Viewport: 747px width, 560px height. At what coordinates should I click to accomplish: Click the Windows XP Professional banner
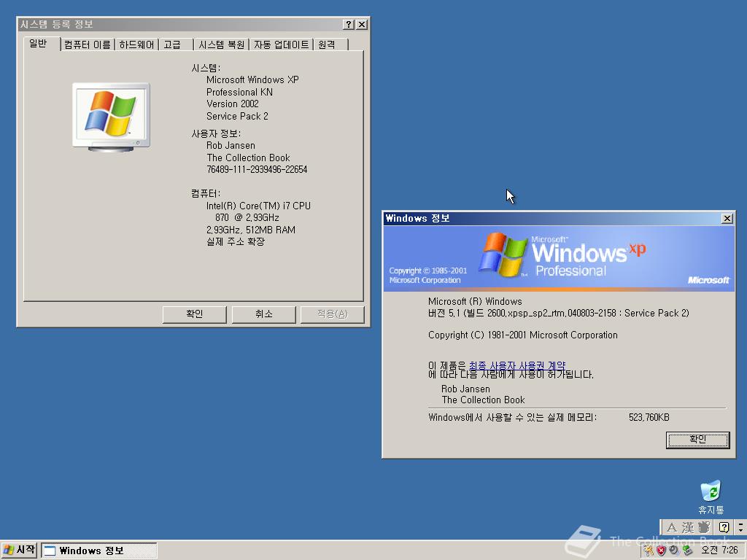tap(559, 258)
